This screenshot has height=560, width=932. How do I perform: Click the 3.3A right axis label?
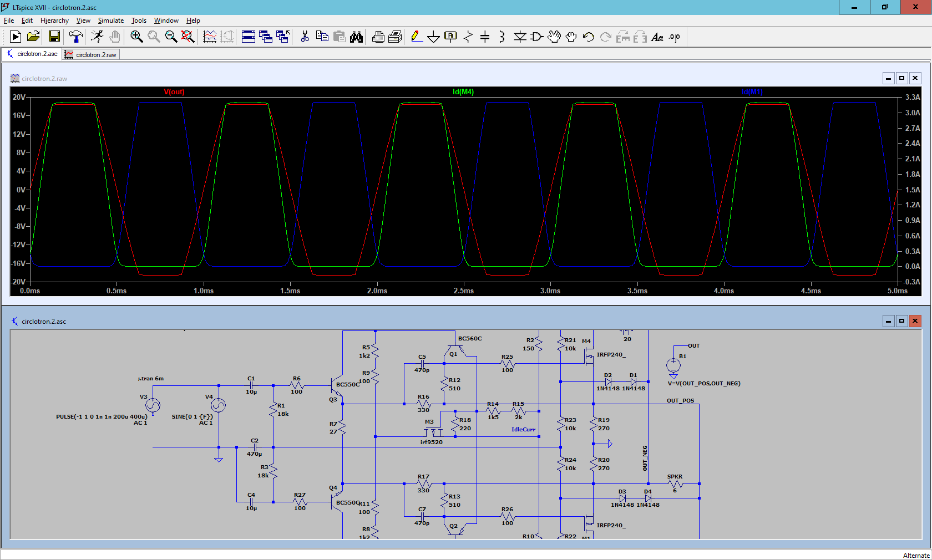pos(913,97)
